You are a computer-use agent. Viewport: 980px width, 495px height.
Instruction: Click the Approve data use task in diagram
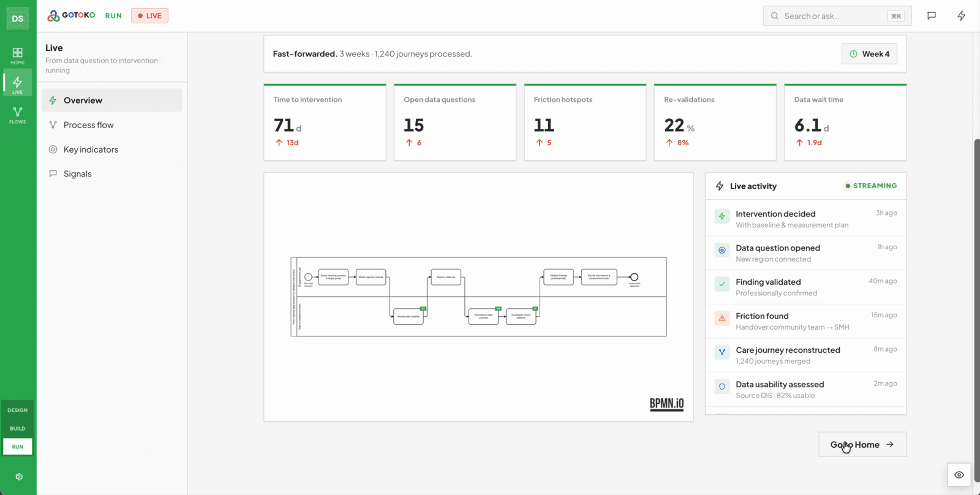click(x=446, y=277)
